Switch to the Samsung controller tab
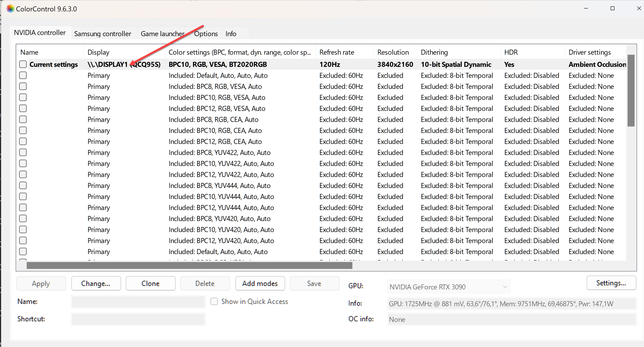This screenshot has height=347, width=644. pyautogui.click(x=103, y=33)
